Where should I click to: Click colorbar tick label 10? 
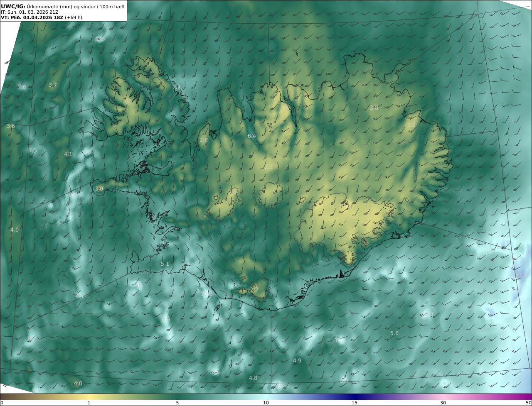point(266,403)
